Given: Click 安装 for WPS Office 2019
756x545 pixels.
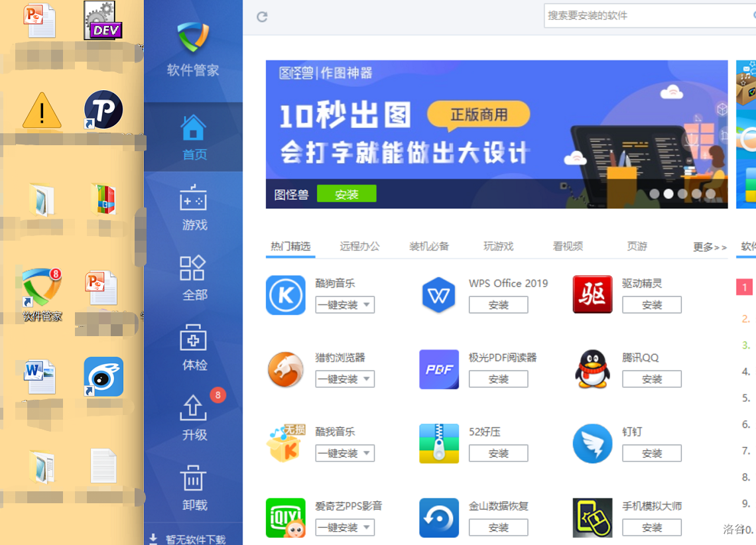Looking at the screenshot, I should coord(499,305).
